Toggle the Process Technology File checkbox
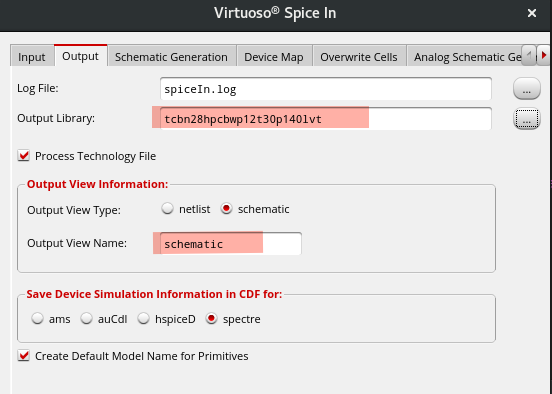This screenshot has width=552, height=394. pos(24,156)
